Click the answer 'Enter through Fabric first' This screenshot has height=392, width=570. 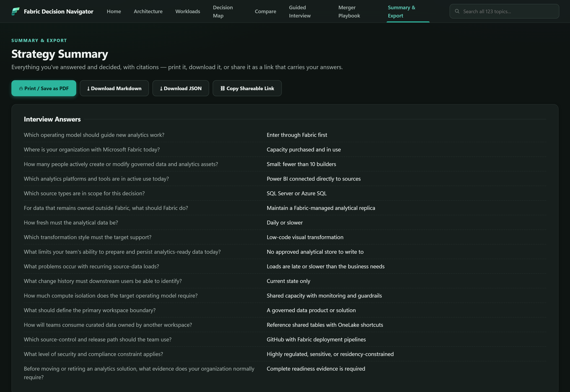297,135
